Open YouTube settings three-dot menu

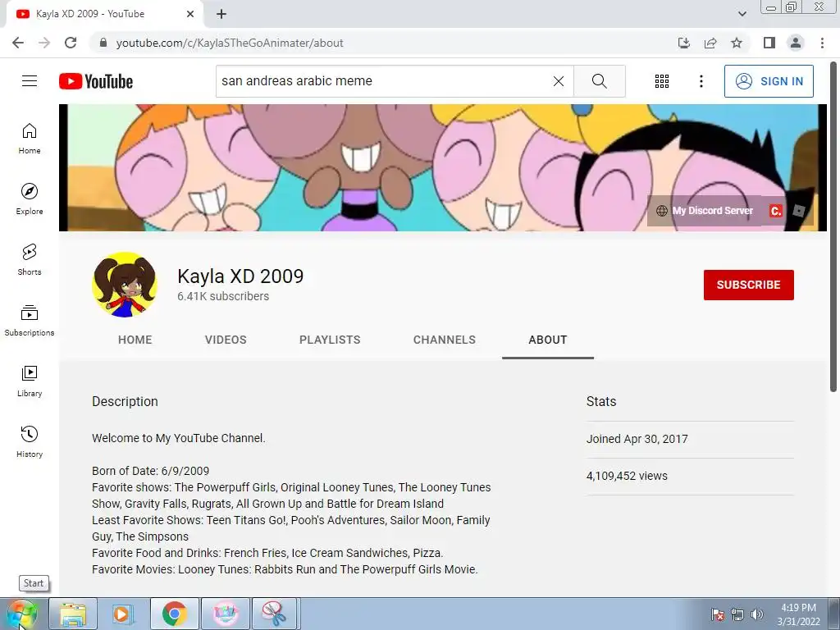(x=701, y=81)
